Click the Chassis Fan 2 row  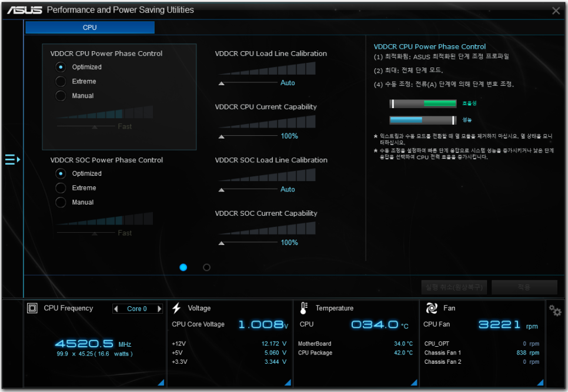point(482,362)
